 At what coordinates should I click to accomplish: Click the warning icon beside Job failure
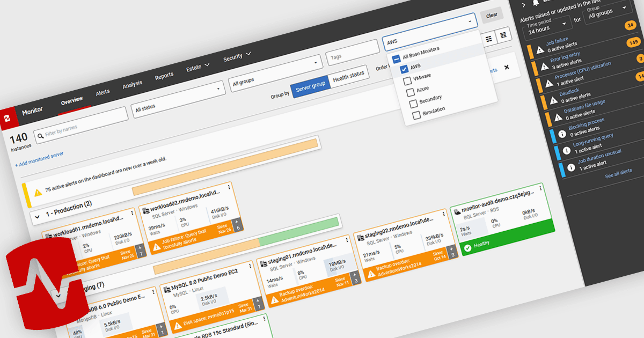[x=540, y=49]
